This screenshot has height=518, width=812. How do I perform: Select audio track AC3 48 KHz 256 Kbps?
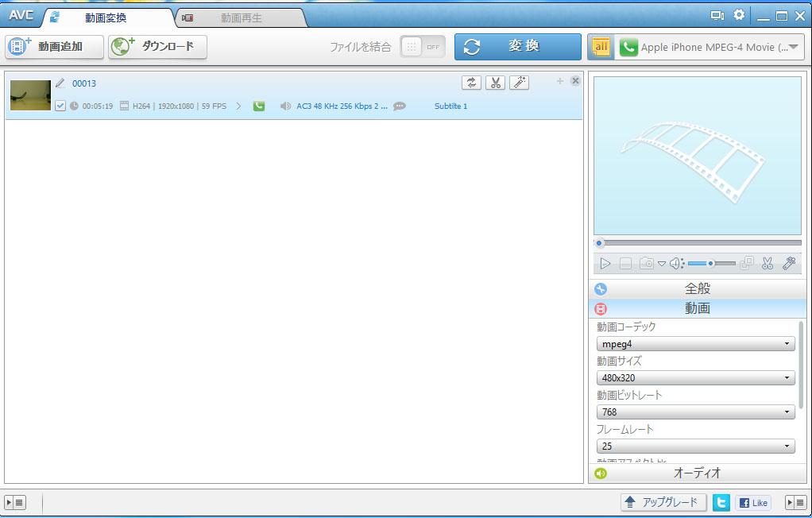coord(342,106)
